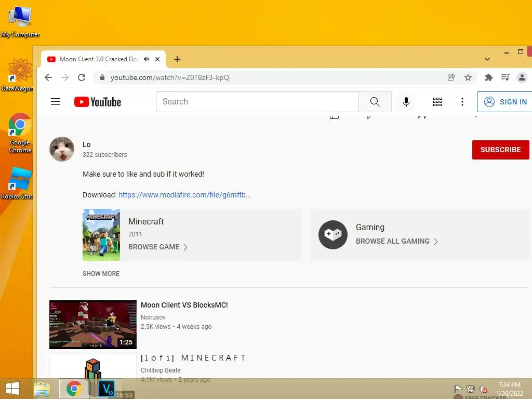Image resolution: width=532 pixels, height=399 pixels.
Task: Click the Gaming controller icon
Action: tap(333, 235)
